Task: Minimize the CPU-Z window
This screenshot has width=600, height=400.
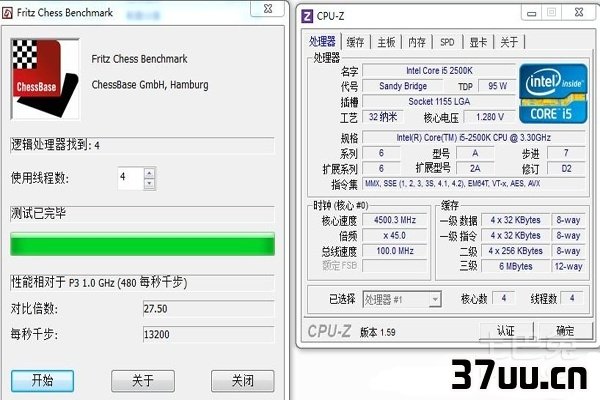Action: click(531, 14)
